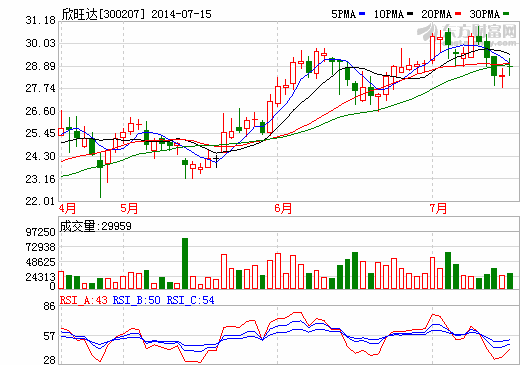Click the 30PMA green legend swatch
The image size is (520, 365).
click(x=506, y=14)
